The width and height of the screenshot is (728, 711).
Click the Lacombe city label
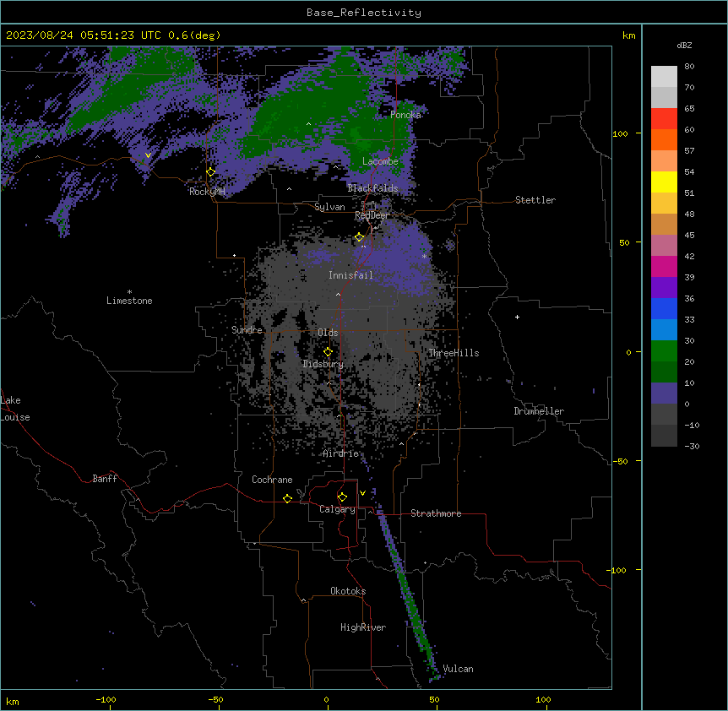coord(380,161)
